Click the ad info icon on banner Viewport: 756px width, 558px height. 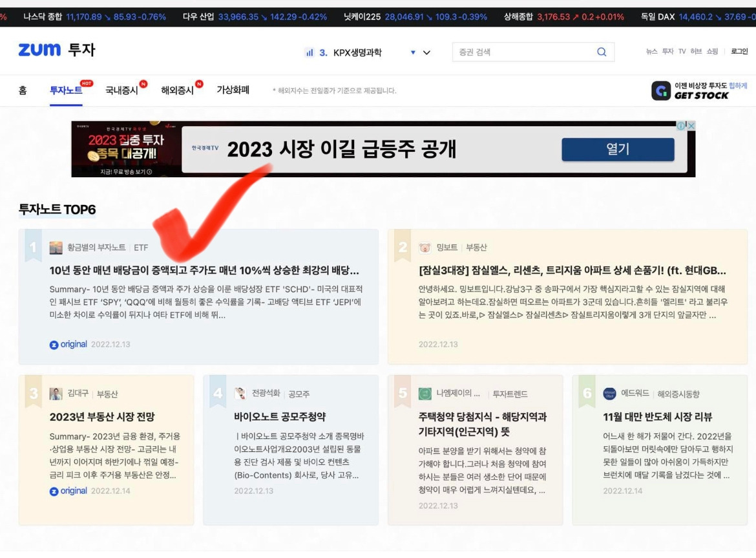(x=681, y=126)
